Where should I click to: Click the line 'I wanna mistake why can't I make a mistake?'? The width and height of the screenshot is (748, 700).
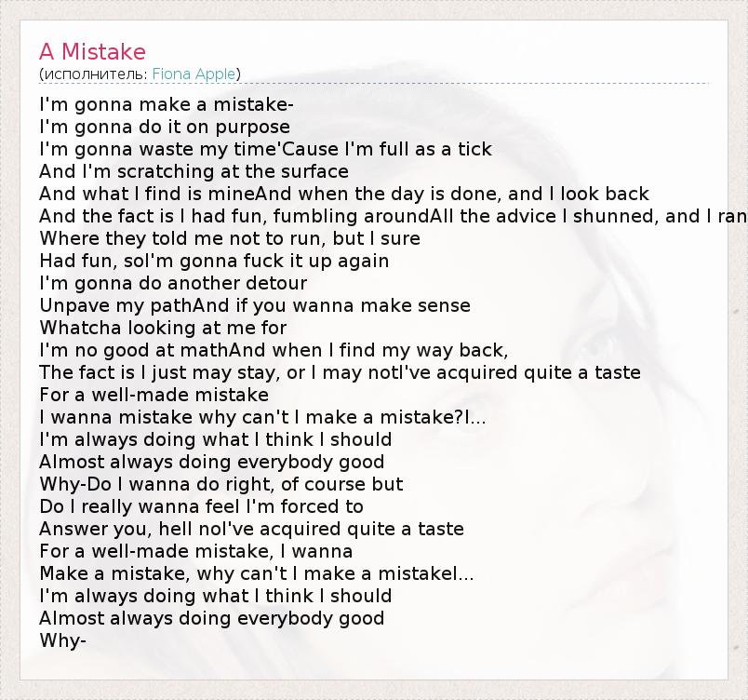[263, 418]
